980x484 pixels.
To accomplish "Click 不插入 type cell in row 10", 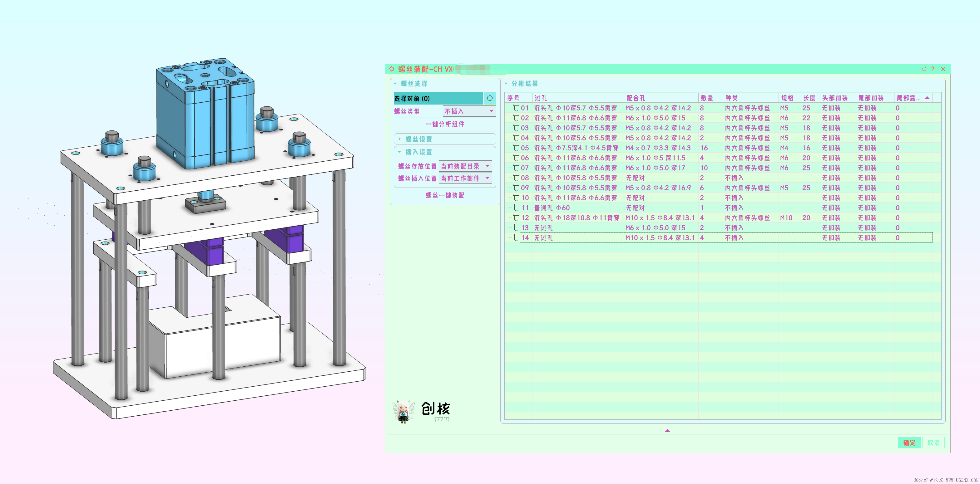I will 734,197.
